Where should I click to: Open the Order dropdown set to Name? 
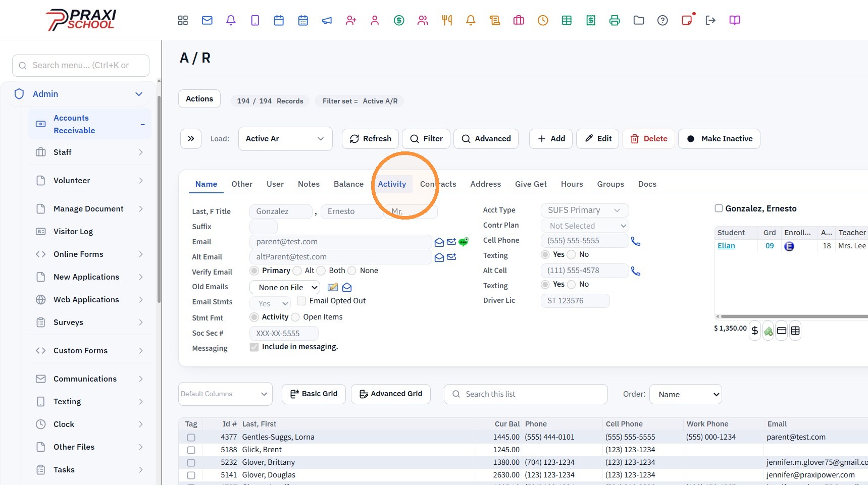(x=686, y=395)
